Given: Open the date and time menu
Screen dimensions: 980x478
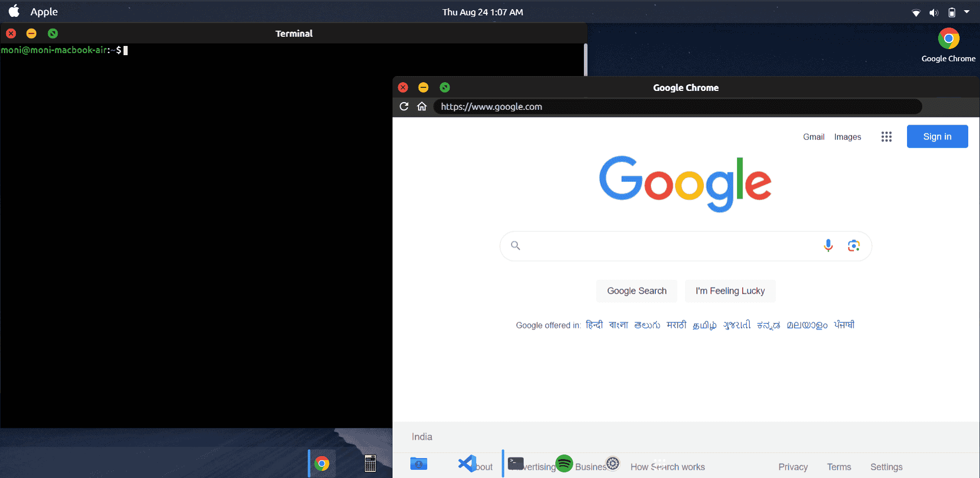Looking at the screenshot, I should 483,12.
